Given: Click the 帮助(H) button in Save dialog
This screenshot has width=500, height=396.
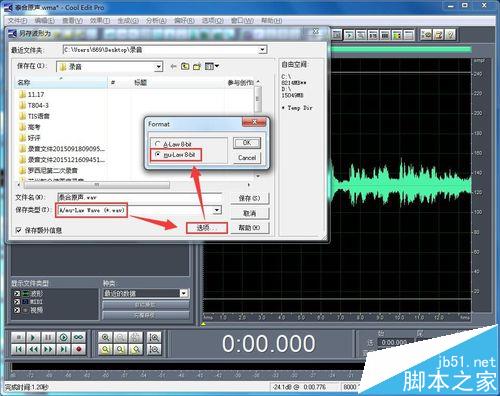Looking at the screenshot, I should pos(249,228).
